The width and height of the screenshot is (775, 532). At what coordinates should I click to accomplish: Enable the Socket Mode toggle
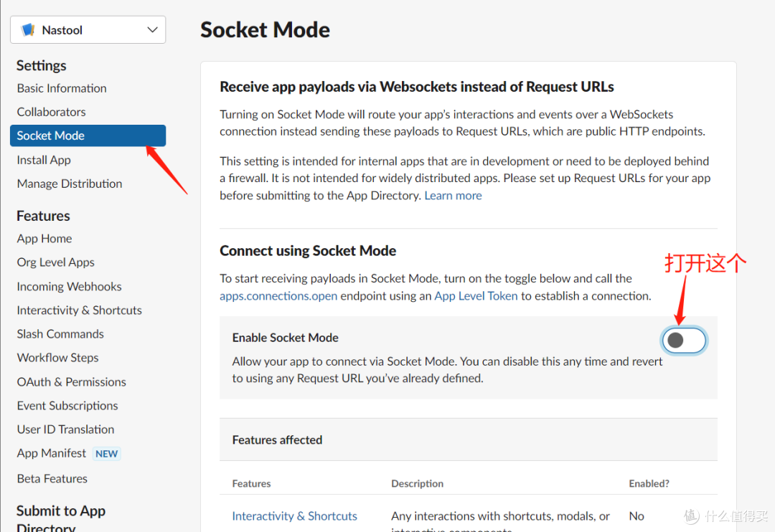684,341
